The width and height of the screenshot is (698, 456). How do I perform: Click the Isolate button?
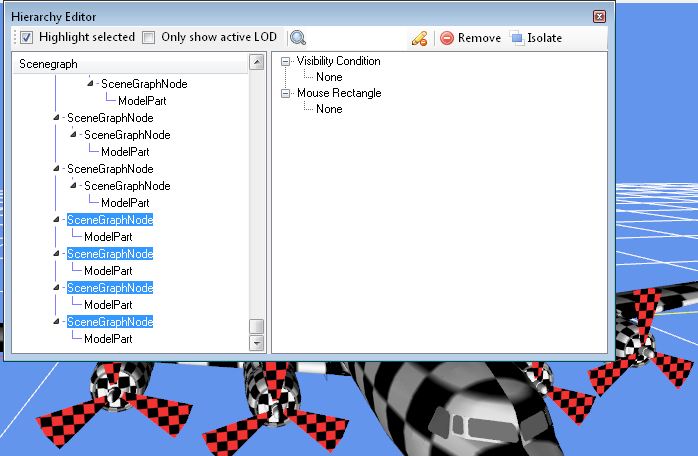(536, 38)
